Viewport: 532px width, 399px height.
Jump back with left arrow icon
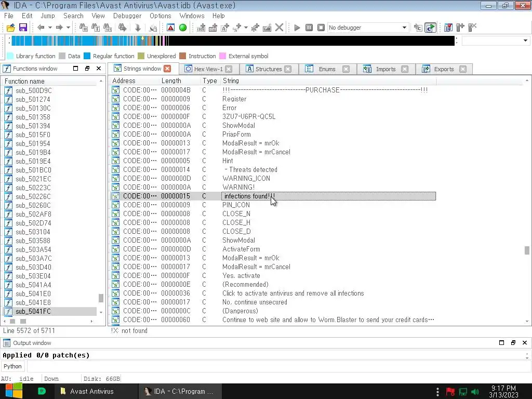(x=41, y=28)
